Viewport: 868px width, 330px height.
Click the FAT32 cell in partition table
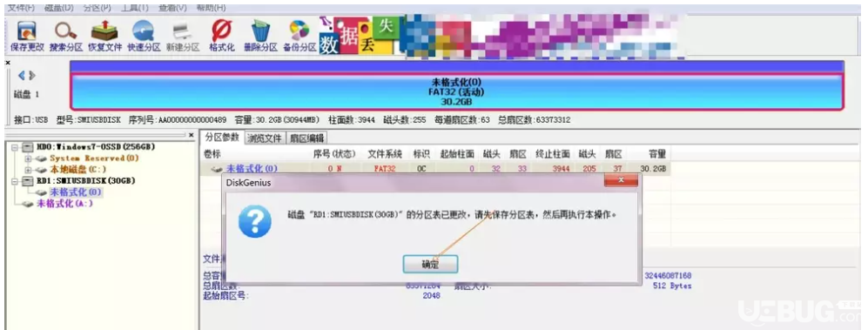pyautogui.click(x=385, y=168)
